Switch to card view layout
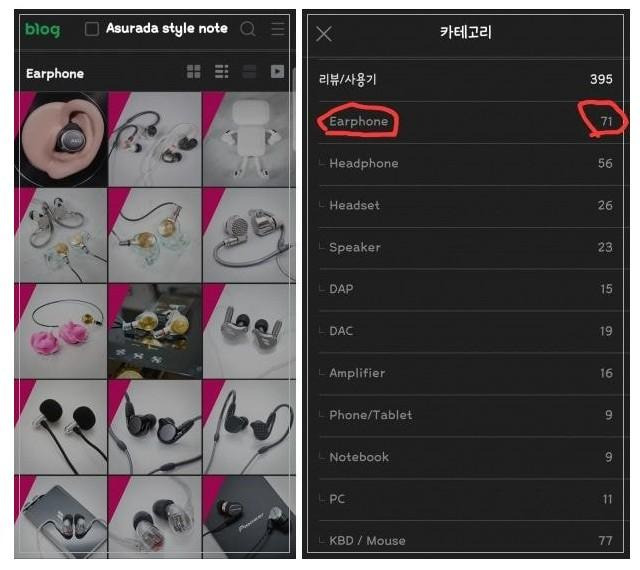 (x=249, y=71)
